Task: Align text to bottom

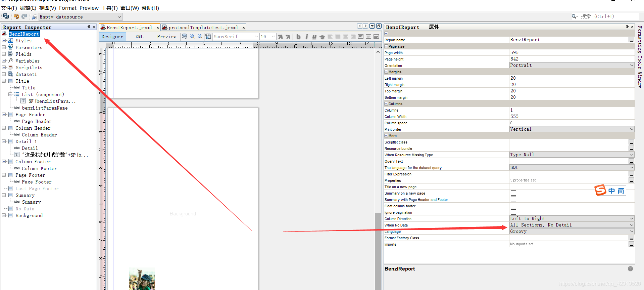Action: (x=376, y=37)
